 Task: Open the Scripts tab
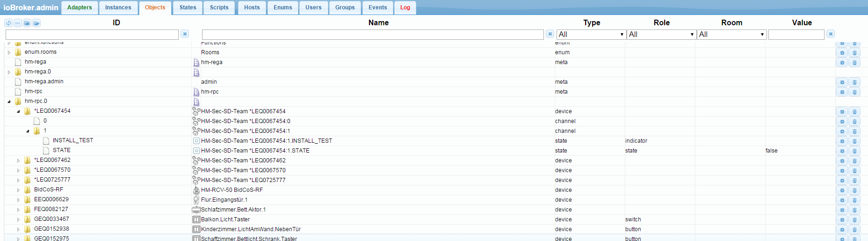(x=219, y=7)
